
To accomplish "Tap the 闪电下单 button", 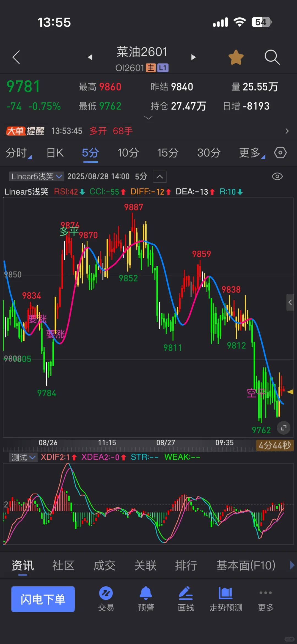I will [43, 599].
